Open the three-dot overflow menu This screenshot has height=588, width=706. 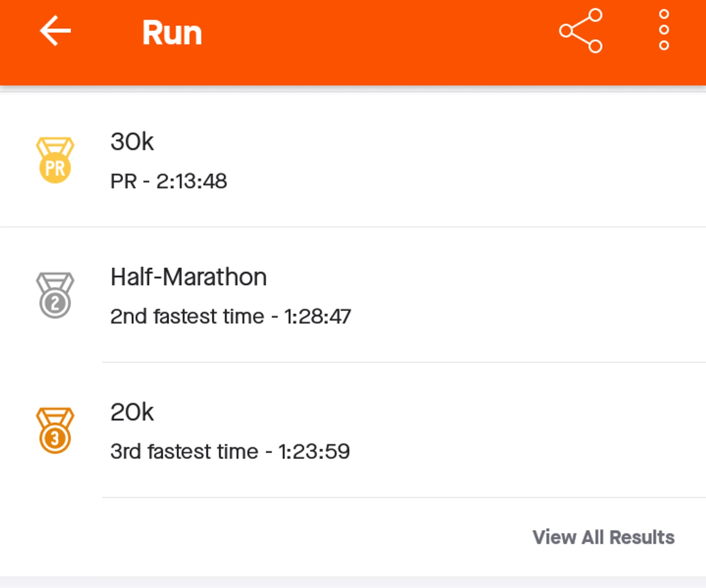(664, 31)
